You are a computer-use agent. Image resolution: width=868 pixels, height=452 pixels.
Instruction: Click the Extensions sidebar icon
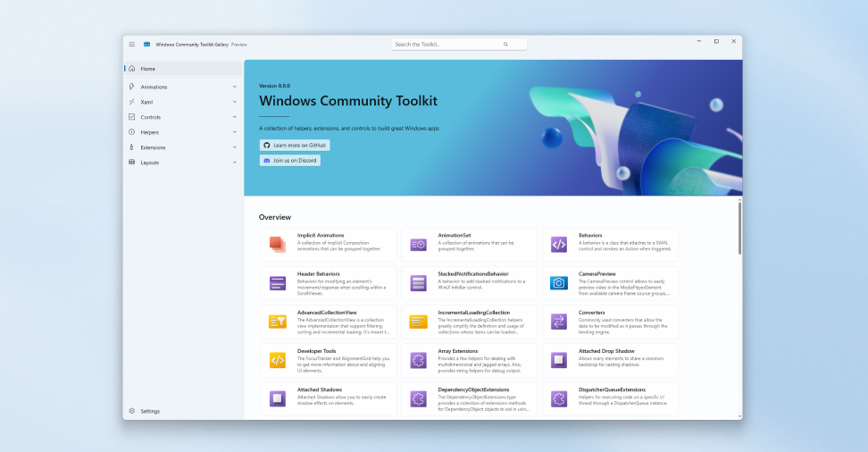coord(132,147)
